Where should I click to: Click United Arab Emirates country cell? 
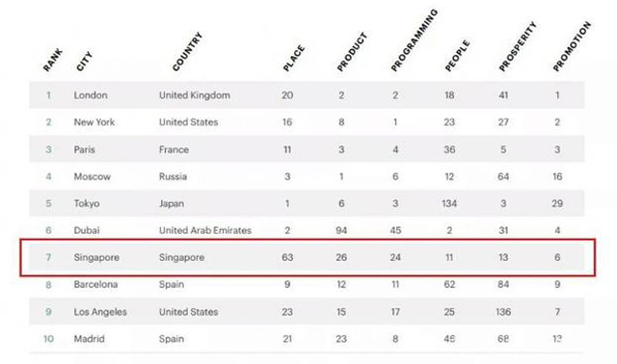tap(205, 230)
